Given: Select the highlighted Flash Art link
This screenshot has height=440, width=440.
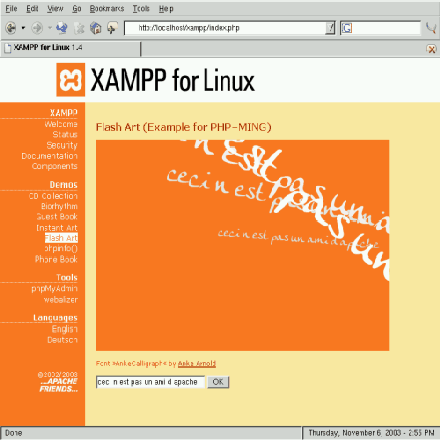Looking at the screenshot, I should click(x=61, y=238).
